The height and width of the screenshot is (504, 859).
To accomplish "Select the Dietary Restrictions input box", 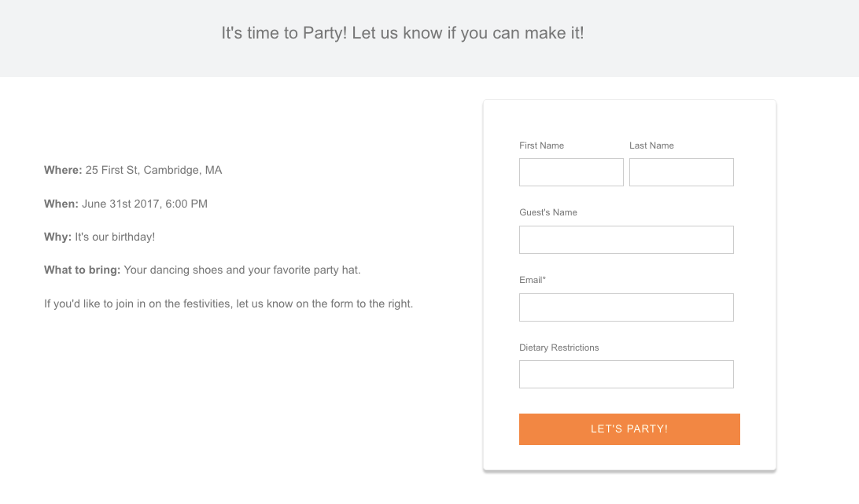I will pyautogui.click(x=626, y=373).
